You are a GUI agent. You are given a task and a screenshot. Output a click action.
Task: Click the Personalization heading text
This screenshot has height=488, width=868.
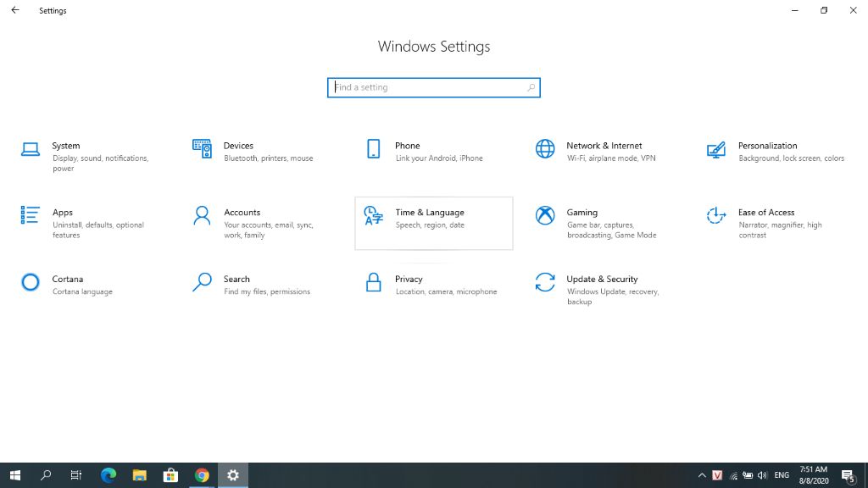pos(768,146)
